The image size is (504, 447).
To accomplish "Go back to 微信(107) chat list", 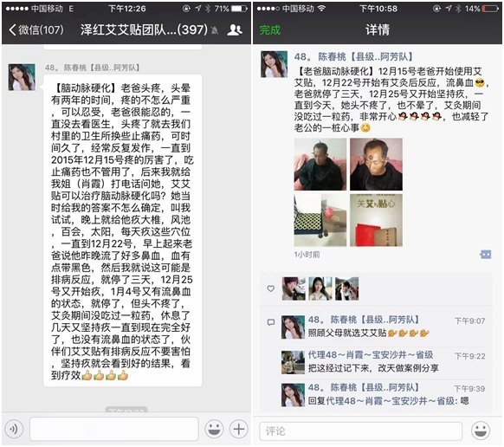I will 36,30.
